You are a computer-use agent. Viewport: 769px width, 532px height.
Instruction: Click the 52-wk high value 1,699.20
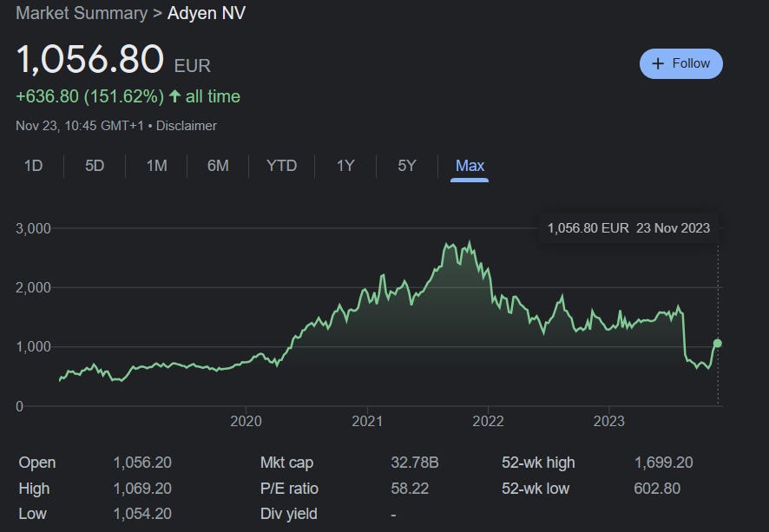664,463
